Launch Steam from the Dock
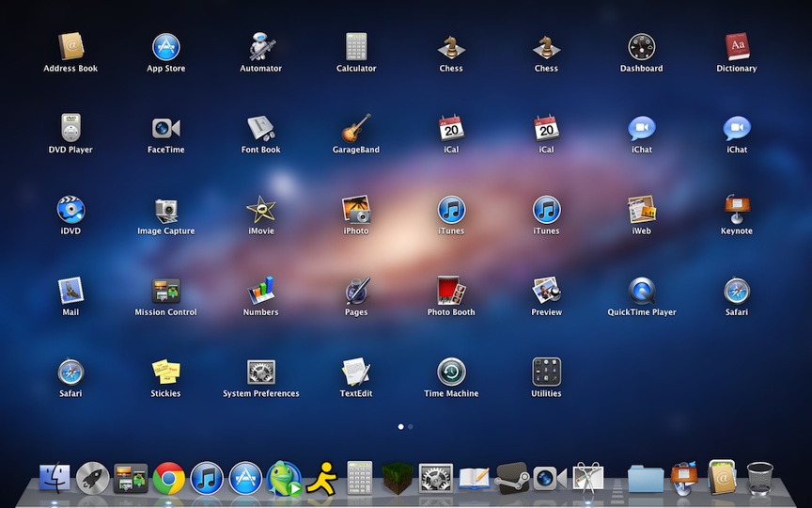Screen dimensions: 812x508 512,478
